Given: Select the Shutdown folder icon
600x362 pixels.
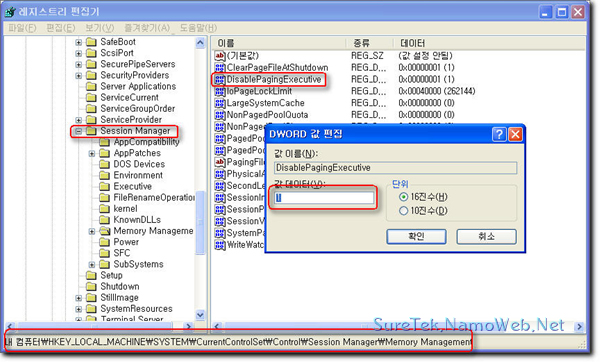Looking at the screenshot, I should 91,286.
